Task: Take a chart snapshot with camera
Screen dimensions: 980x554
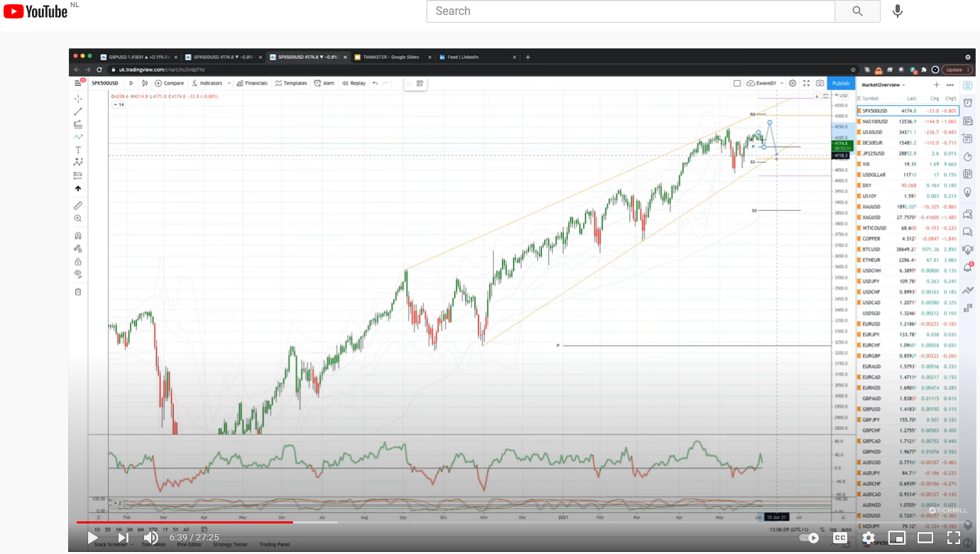Action: pyautogui.click(x=820, y=83)
